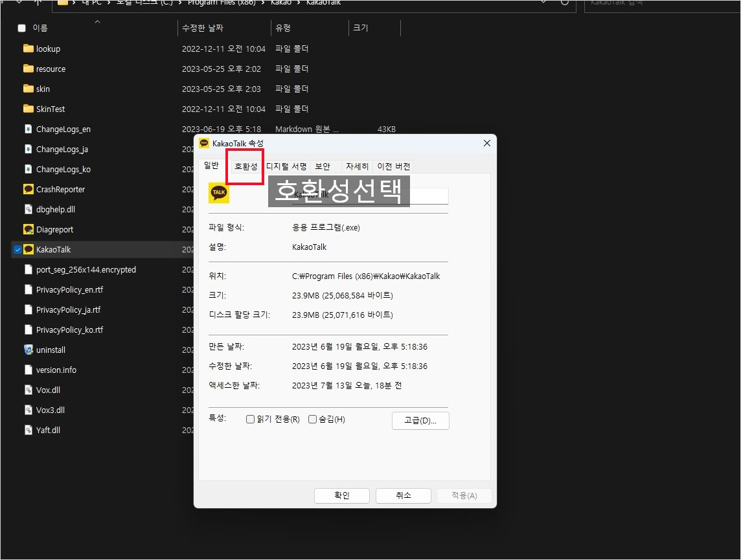Sort by the 이름 column header

pos(40,28)
